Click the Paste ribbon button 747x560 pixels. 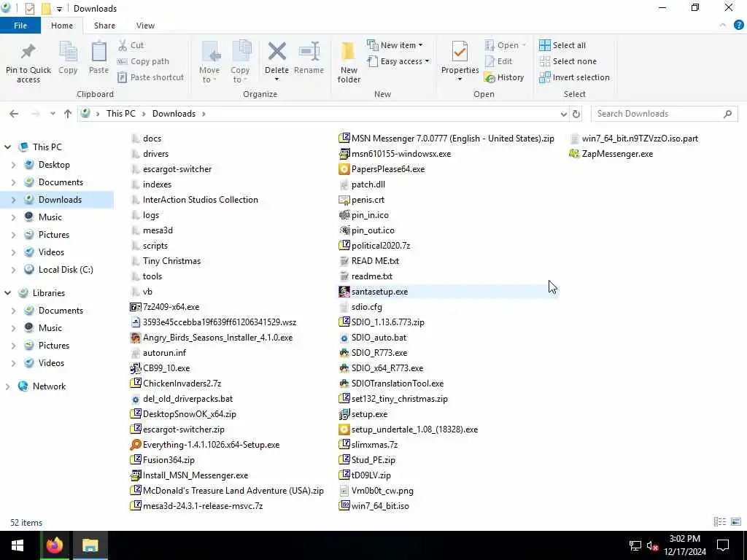pyautogui.click(x=98, y=58)
